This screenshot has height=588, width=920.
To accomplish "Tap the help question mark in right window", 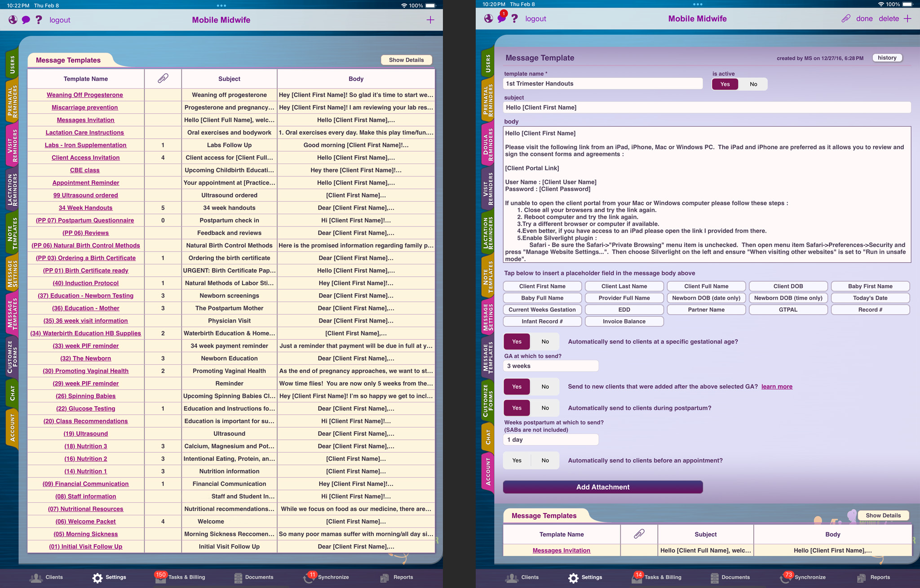I will (515, 18).
